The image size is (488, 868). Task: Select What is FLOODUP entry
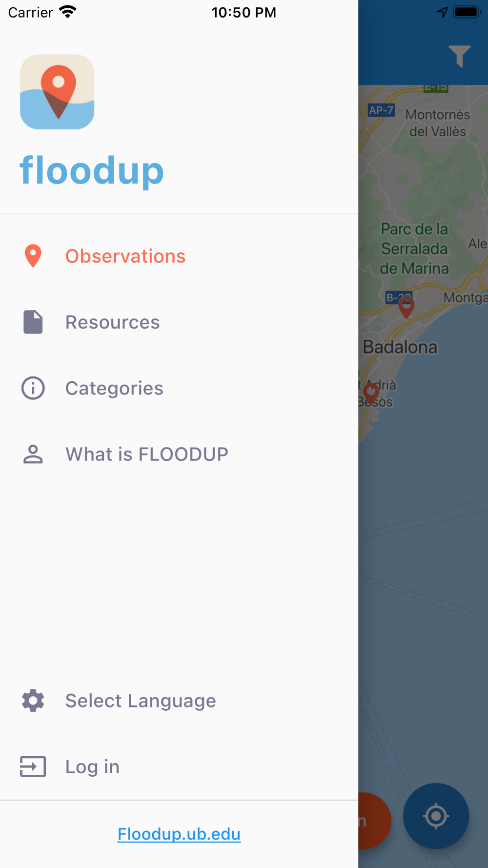point(146,454)
